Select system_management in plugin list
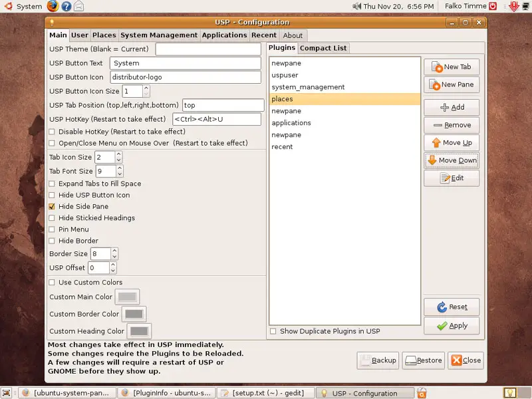 pyautogui.click(x=344, y=87)
